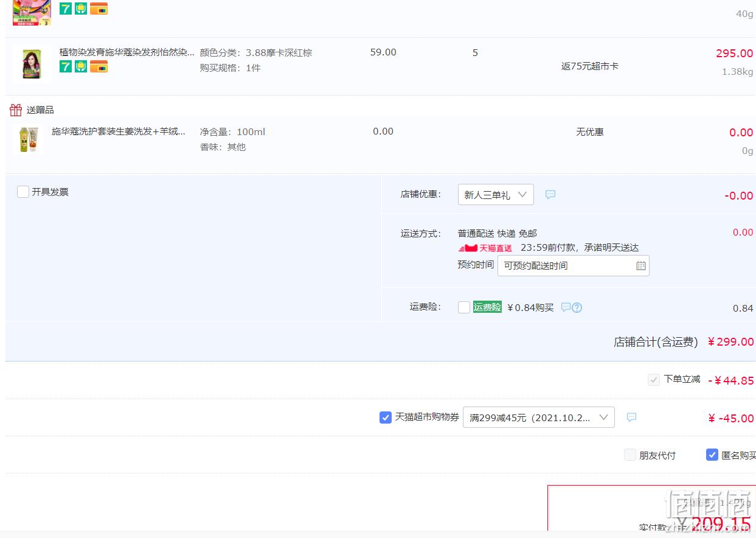Click the 23:59前付款，承诺明天送达 text
This screenshot has width=756, height=538.
point(580,248)
